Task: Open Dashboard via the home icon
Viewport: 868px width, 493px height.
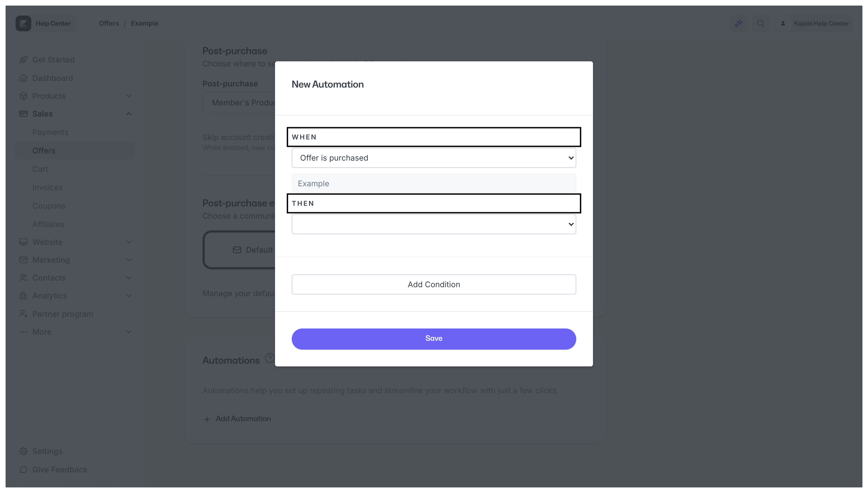Action: point(23,78)
